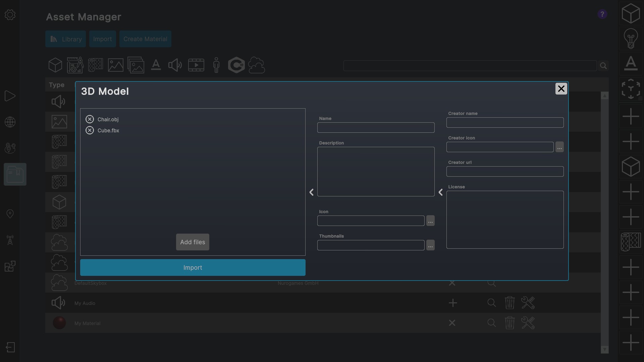
Task: Focus the Creator url field
Action: click(505, 171)
